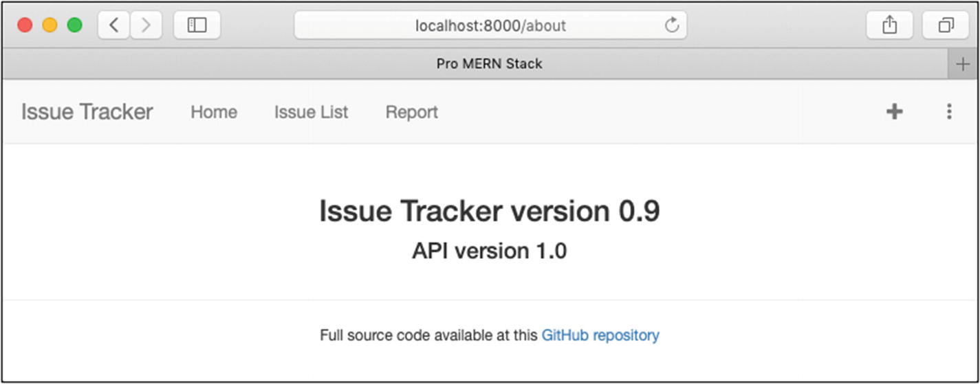Reload the current page
The image size is (980, 384).
click(672, 25)
